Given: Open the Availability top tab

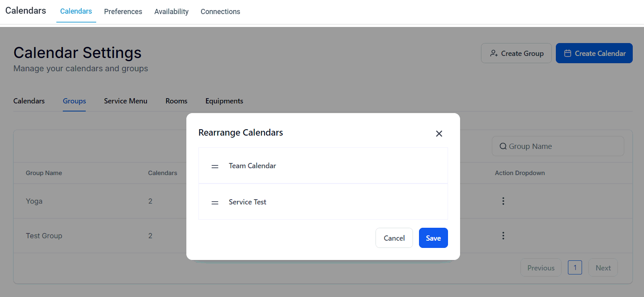Looking at the screenshot, I should 171,12.
